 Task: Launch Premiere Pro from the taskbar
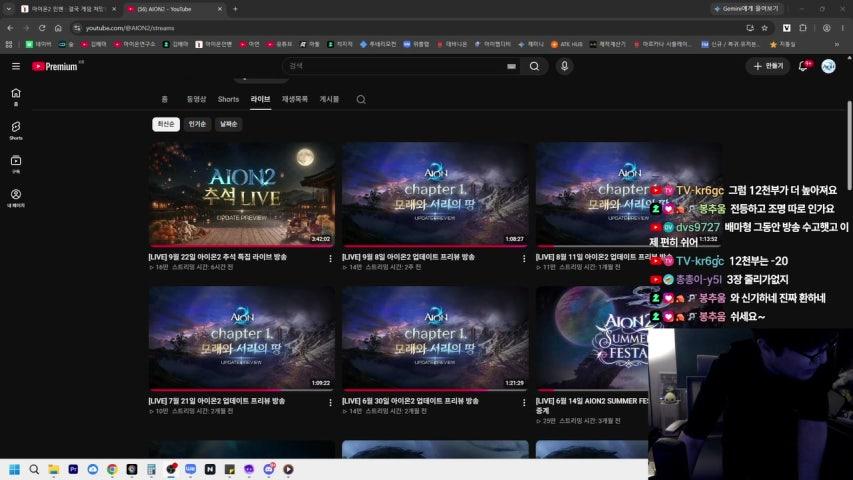point(73,469)
